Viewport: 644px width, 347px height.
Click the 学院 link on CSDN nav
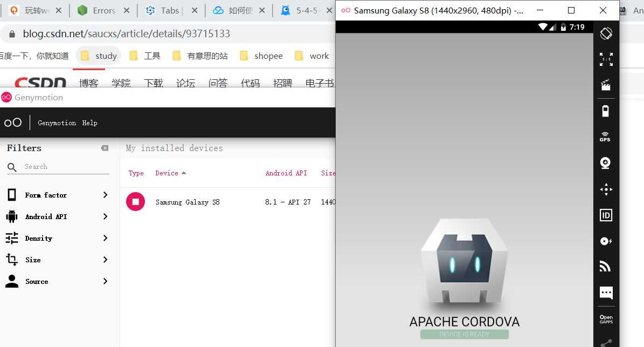[x=121, y=83]
